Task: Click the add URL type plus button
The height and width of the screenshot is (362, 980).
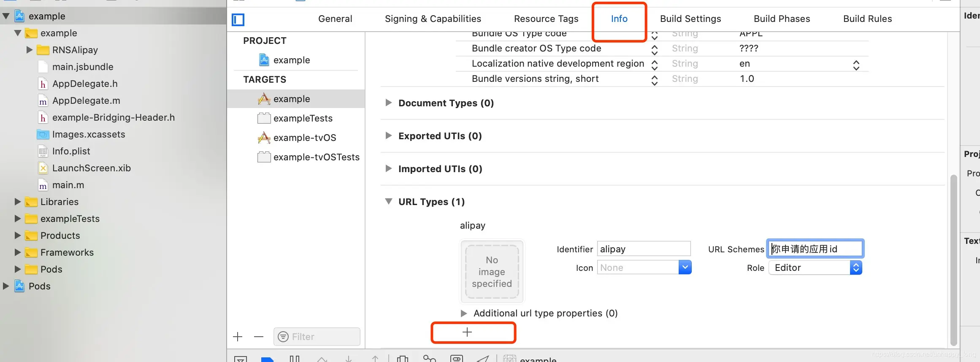Action: pos(467,332)
